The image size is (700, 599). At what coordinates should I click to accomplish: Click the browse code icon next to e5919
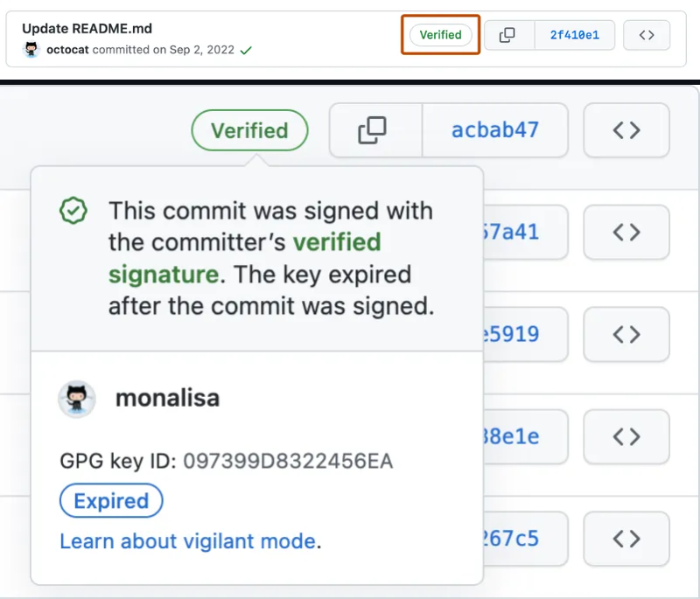point(626,334)
